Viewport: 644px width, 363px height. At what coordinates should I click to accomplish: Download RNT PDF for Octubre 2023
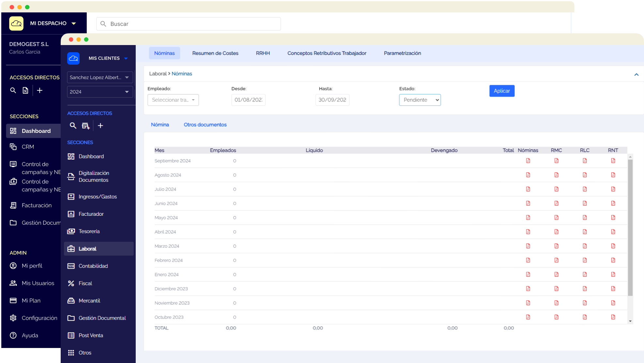[x=613, y=317]
